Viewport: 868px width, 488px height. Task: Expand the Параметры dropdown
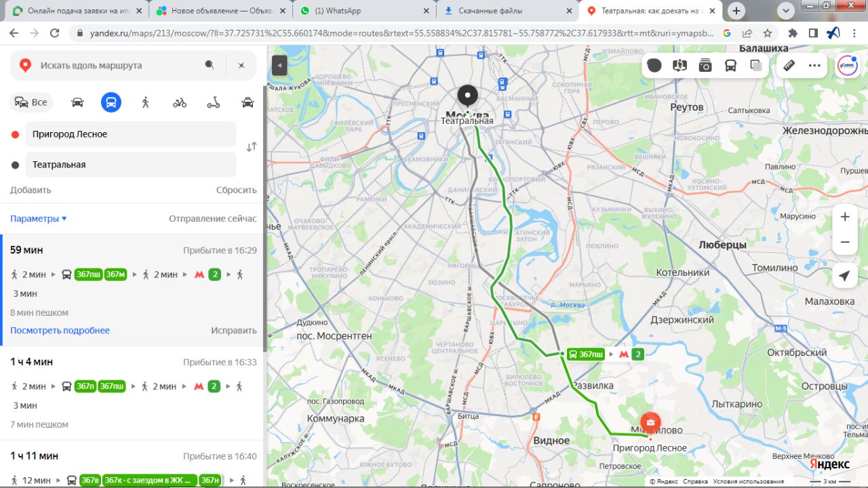(x=39, y=218)
